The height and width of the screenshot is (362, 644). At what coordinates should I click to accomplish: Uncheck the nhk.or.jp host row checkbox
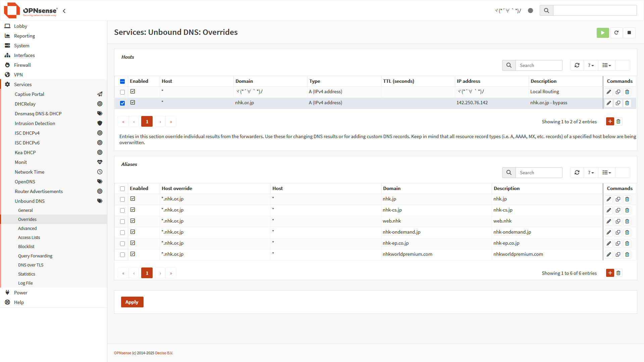[122, 103]
